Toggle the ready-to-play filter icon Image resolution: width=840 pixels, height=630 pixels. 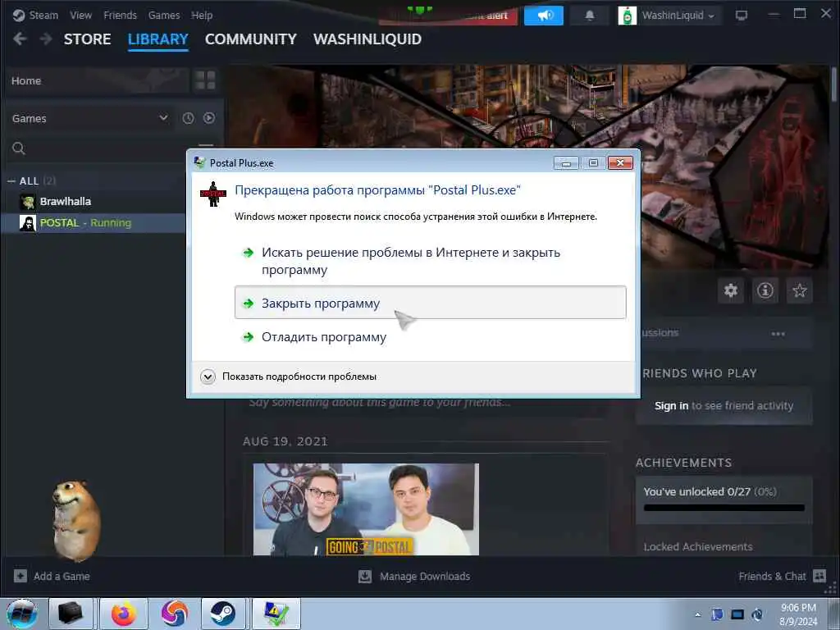[209, 118]
